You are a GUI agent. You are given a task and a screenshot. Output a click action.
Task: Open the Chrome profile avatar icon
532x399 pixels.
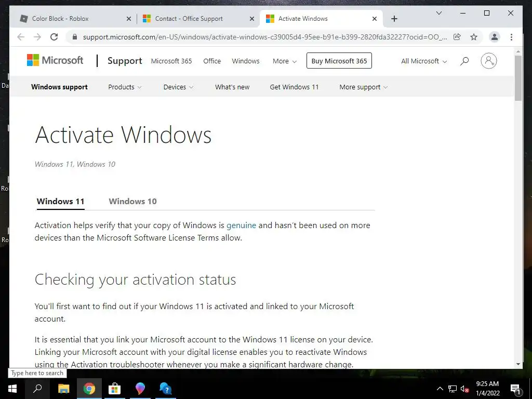tap(495, 37)
